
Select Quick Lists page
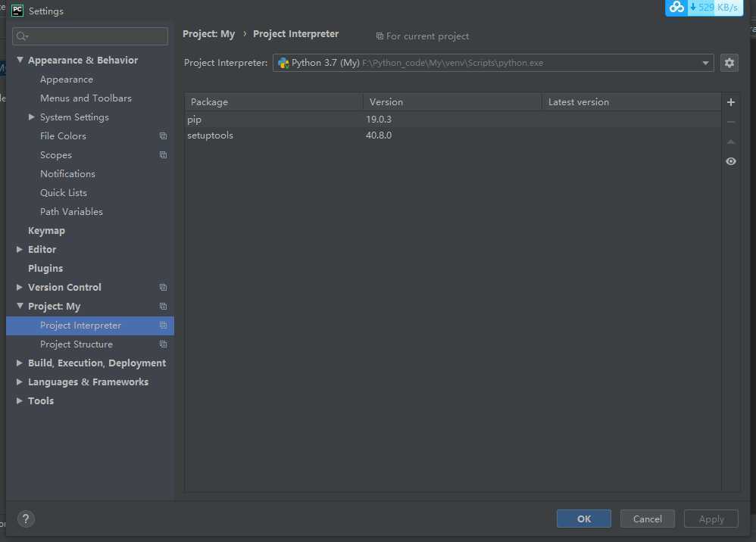click(x=64, y=193)
